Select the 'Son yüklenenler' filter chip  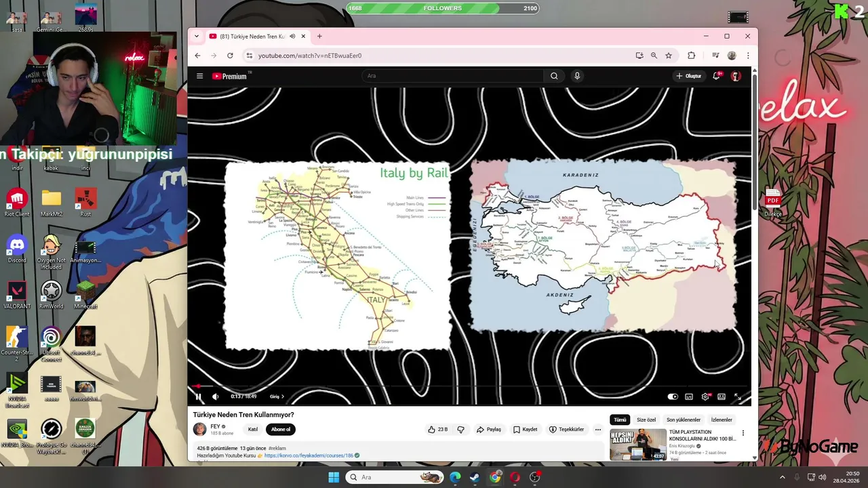pos(684,420)
